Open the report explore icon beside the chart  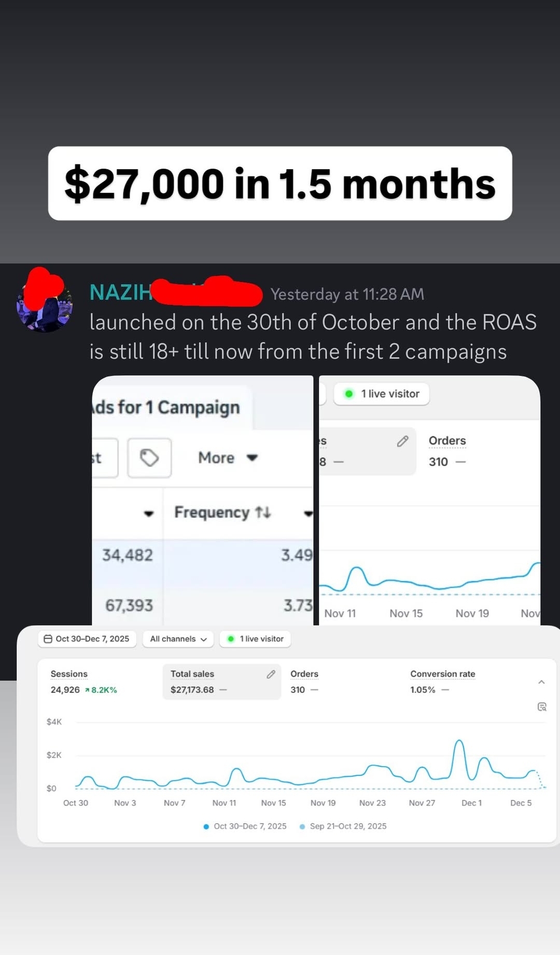[542, 707]
